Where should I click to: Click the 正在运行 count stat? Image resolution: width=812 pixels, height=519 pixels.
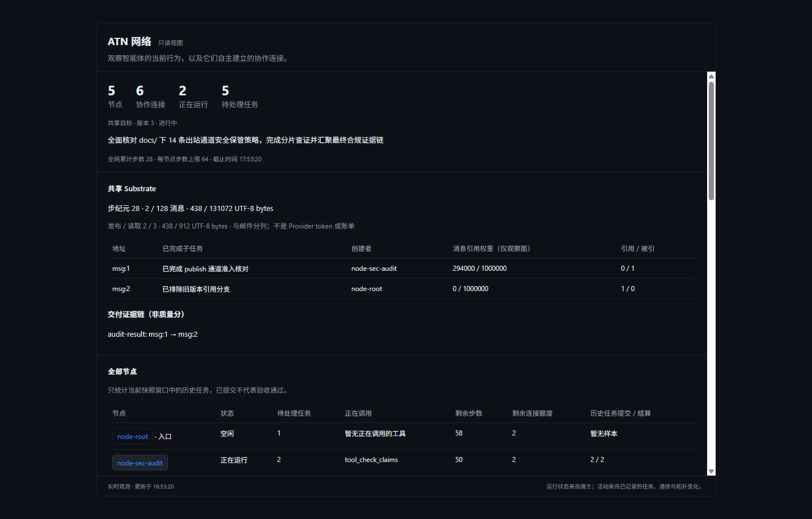click(x=193, y=96)
